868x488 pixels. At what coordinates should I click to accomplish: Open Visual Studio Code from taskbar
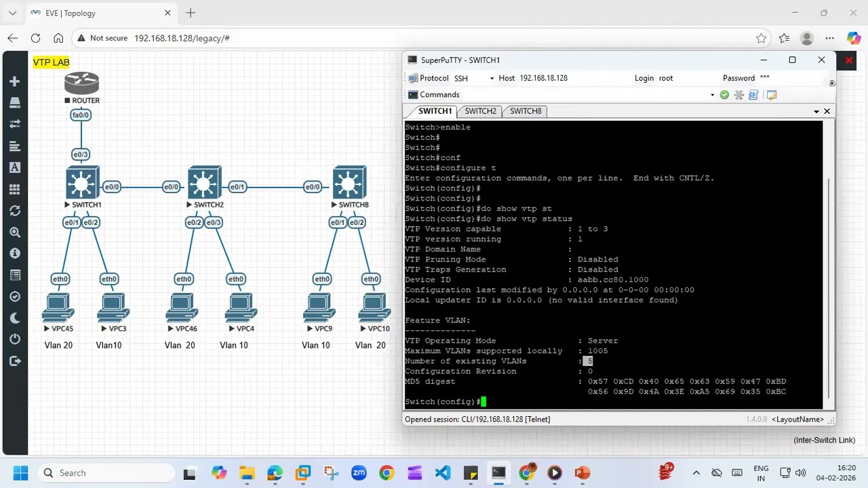coord(443,473)
